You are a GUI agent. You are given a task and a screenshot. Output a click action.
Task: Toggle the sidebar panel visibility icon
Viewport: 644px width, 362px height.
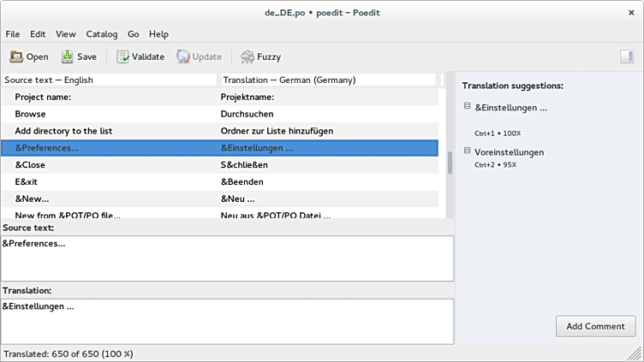click(627, 57)
